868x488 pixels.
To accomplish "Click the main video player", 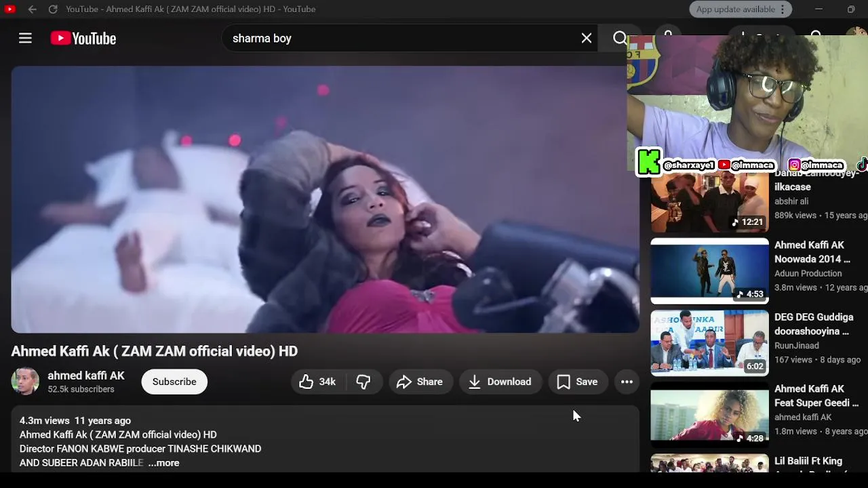I will tap(325, 199).
